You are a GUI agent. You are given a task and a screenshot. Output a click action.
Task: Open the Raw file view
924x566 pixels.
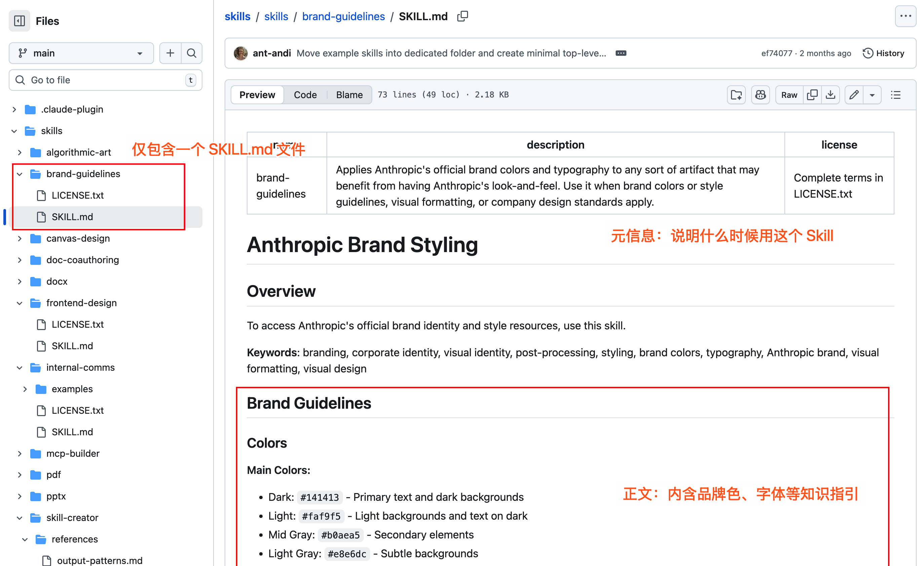(788, 95)
